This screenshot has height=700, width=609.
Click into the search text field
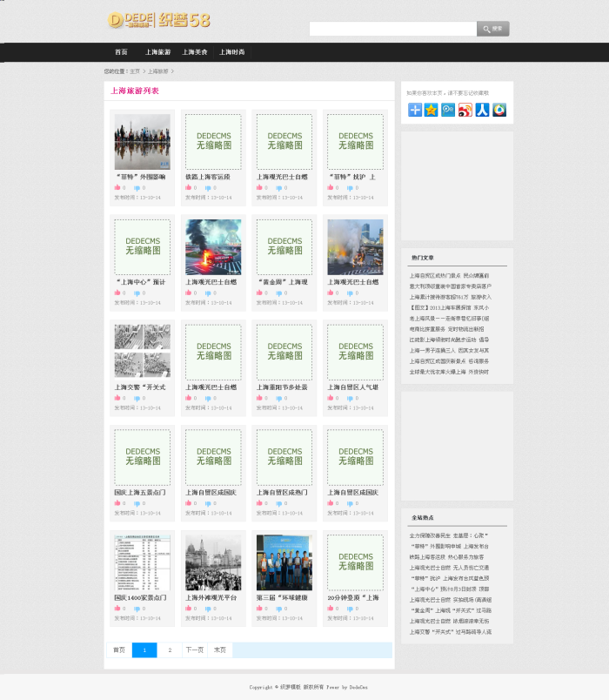coord(392,29)
